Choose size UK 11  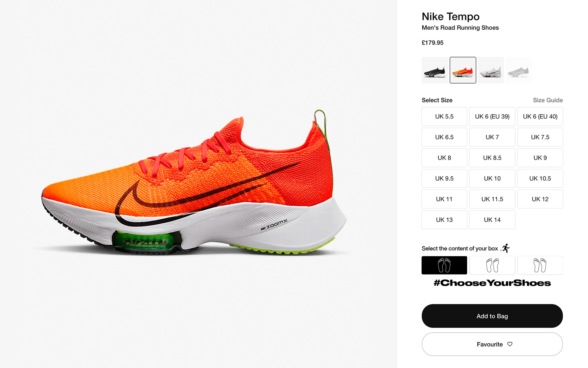click(x=444, y=199)
